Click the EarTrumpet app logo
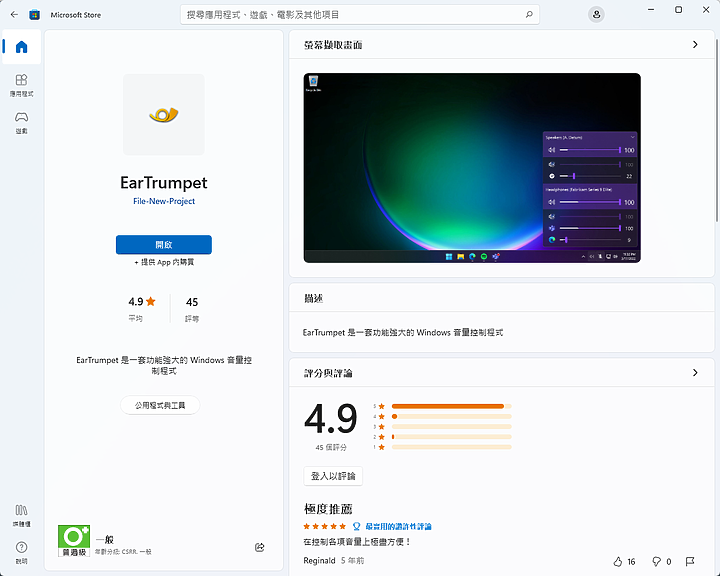The image size is (720, 576). 164,114
